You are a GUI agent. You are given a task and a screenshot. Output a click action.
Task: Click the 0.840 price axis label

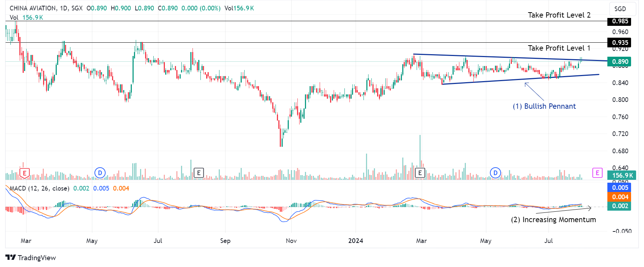[x=620, y=83]
